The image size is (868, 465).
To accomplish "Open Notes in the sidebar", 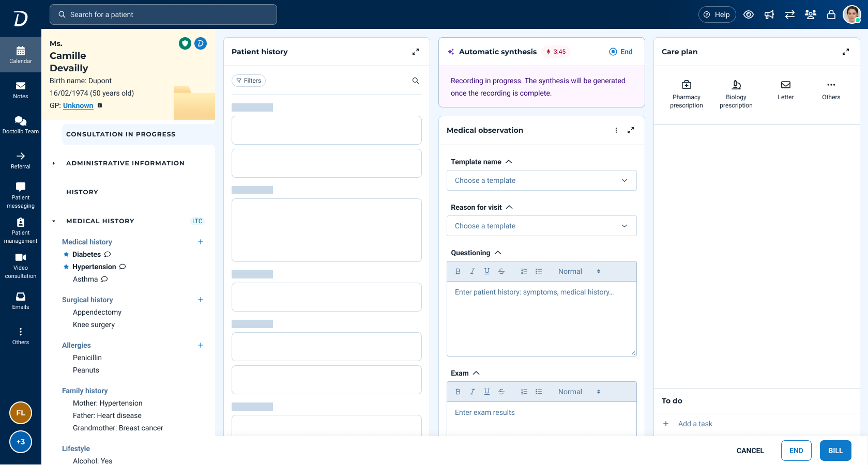I will (x=21, y=90).
